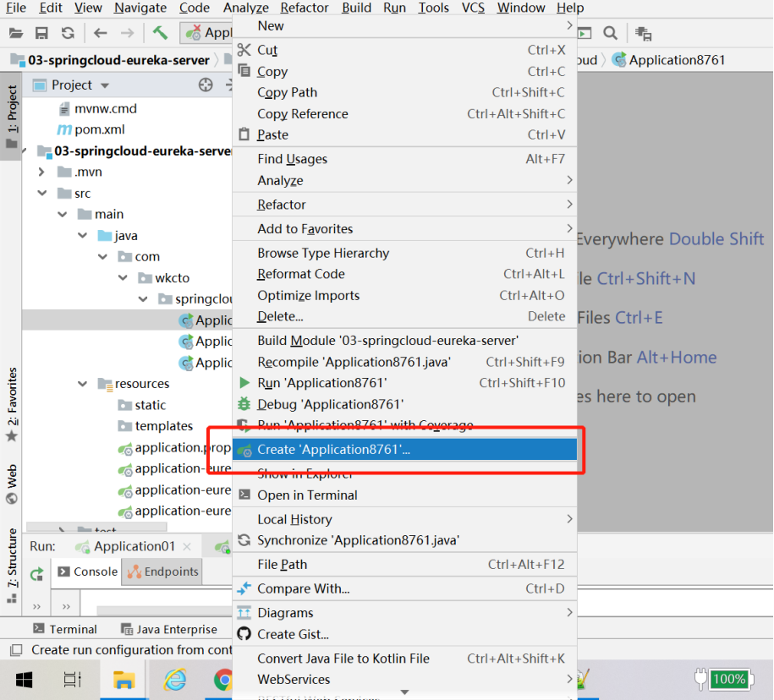Image resolution: width=774 pixels, height=700 pixels.
Task: Select Find Usages in the context menu
Action: [x=404, y=159]
